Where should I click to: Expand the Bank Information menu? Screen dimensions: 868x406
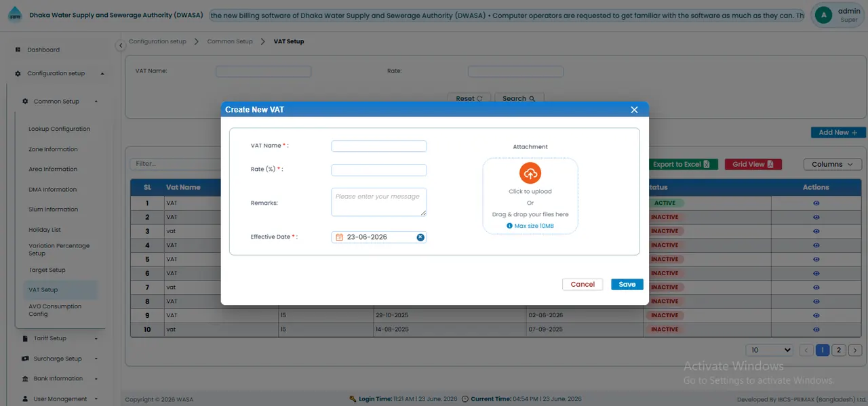(x=60, y=379)
